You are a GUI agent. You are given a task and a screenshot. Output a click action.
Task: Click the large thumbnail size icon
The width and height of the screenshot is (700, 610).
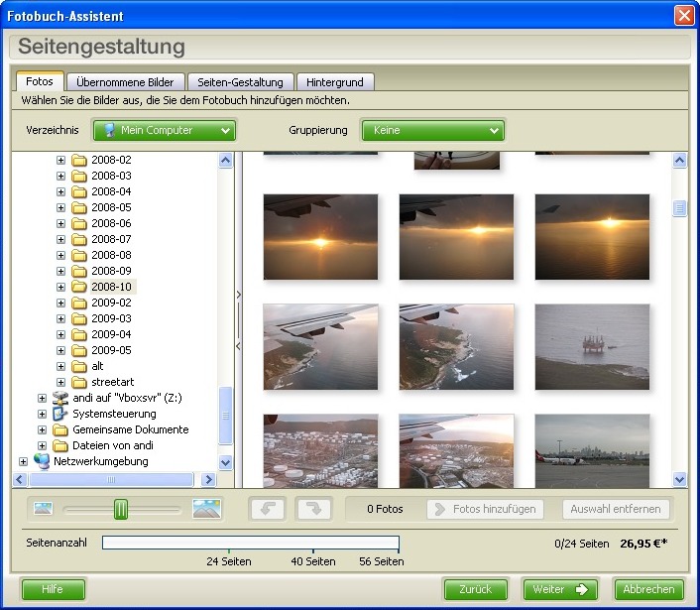(206, 509)
